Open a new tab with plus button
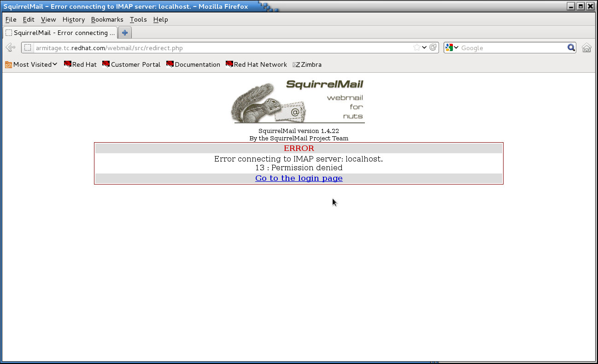Screen dimensions: 598x364 click(x=124, y=33)
